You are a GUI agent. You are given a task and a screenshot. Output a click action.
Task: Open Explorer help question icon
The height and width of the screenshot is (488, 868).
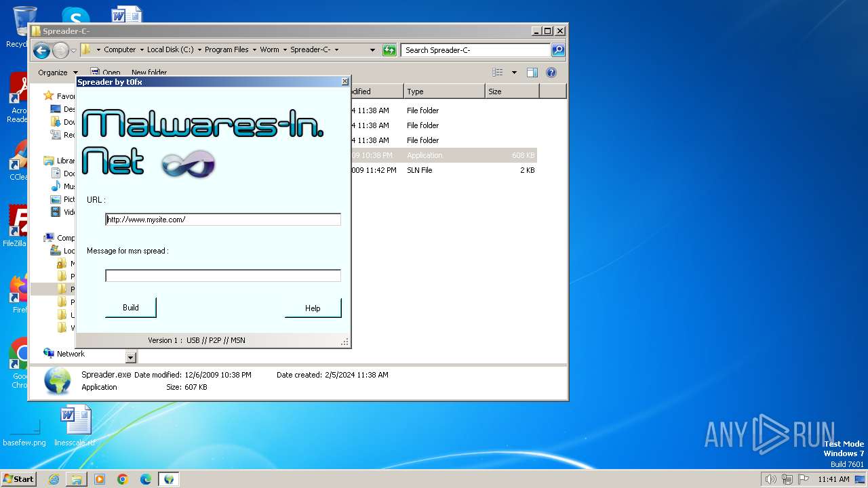[551, 73]
